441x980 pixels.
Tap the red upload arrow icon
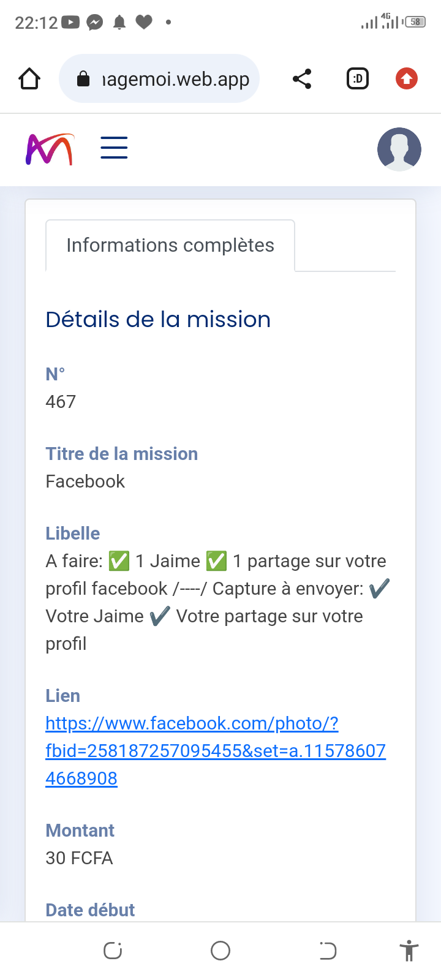[406, 79]
